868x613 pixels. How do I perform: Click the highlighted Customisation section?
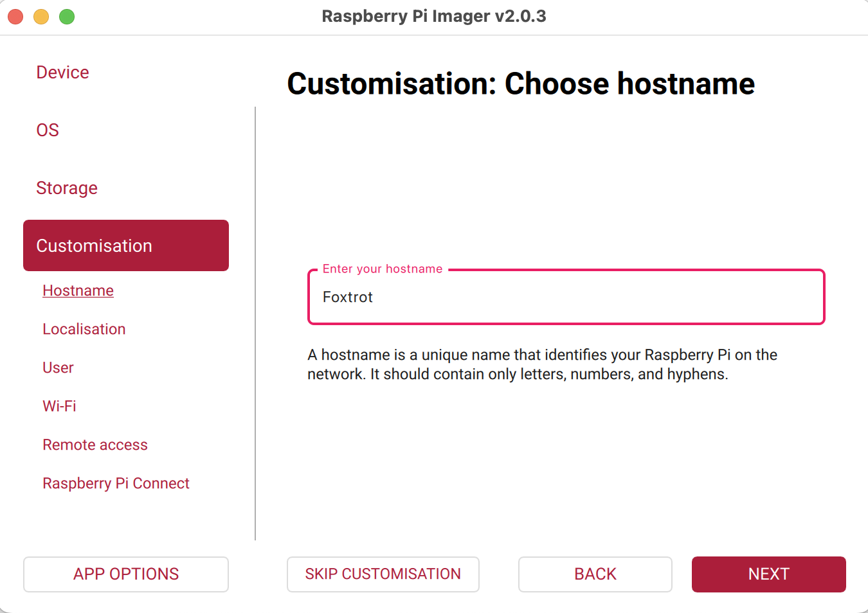coord(126,245)
